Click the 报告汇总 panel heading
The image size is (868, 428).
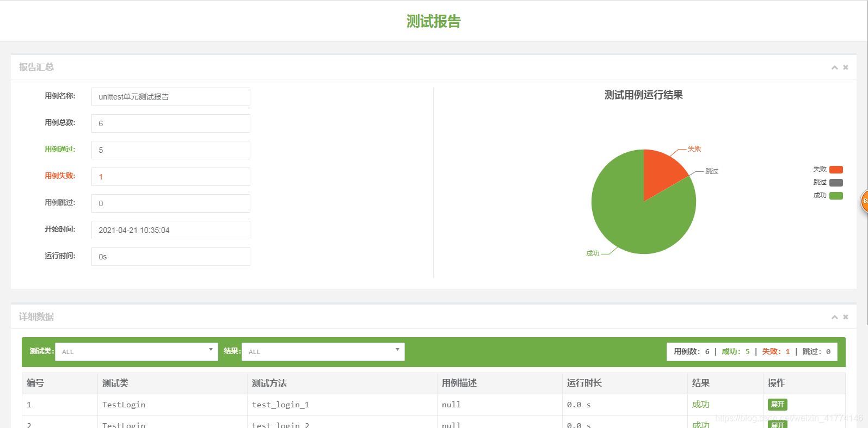pos(36,67)
